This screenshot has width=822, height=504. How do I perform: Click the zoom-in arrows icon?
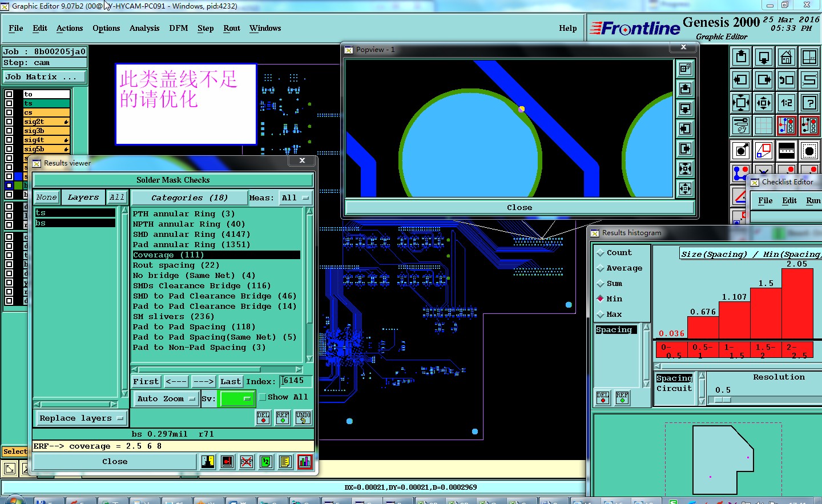(741, 103)
